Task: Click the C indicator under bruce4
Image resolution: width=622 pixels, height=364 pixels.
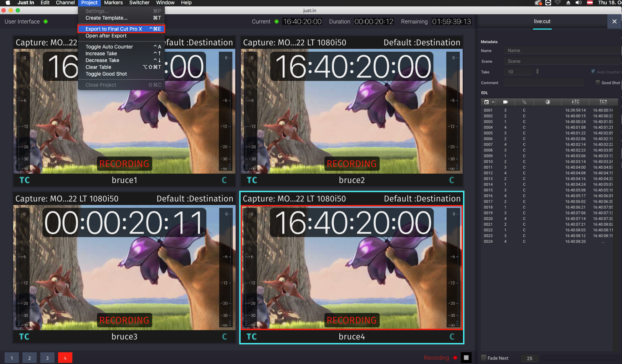Action: coord(452,337)
